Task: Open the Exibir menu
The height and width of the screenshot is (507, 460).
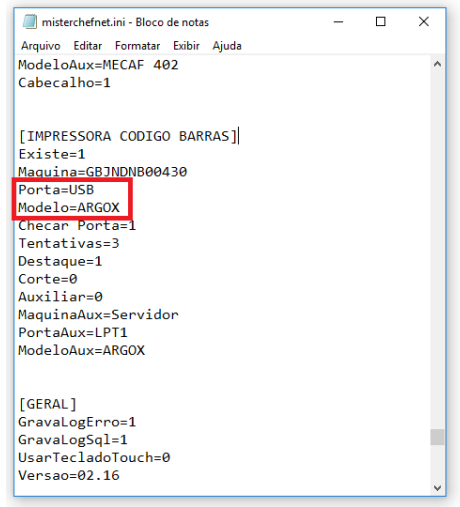Action: [x=186, y=46]
